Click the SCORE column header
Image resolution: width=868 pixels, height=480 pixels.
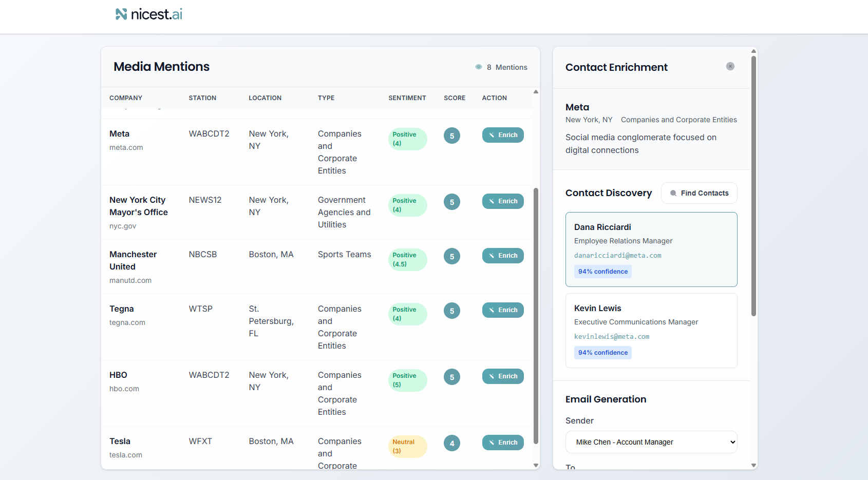tap(455, 98)
